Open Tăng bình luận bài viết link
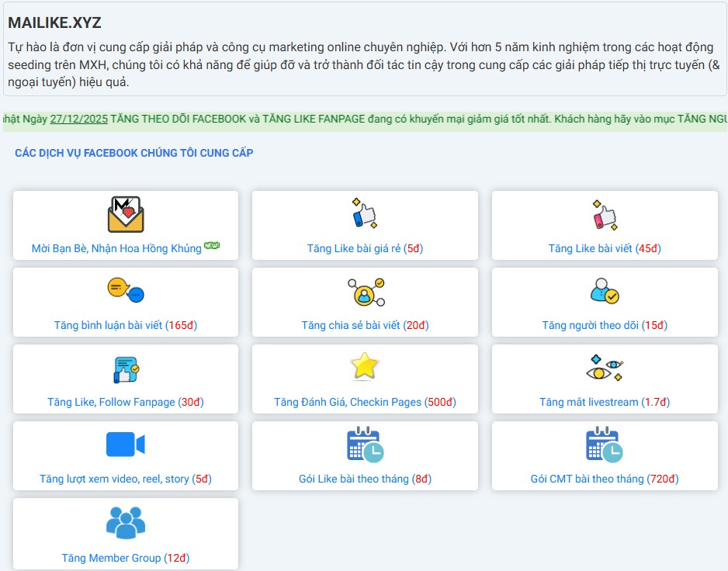Screen dimensions: 728x571 click(x=126, y=325)
